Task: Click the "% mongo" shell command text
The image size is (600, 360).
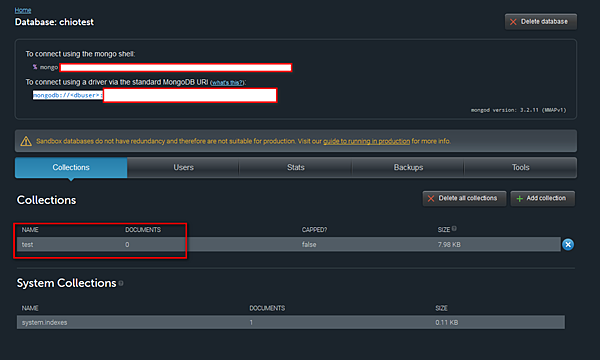Action: (45, 67)
